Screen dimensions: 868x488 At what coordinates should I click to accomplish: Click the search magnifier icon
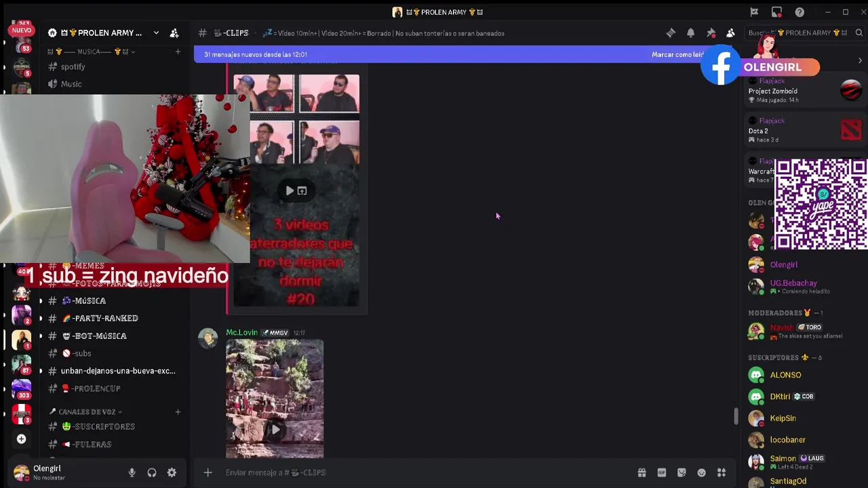coord(859,33)
